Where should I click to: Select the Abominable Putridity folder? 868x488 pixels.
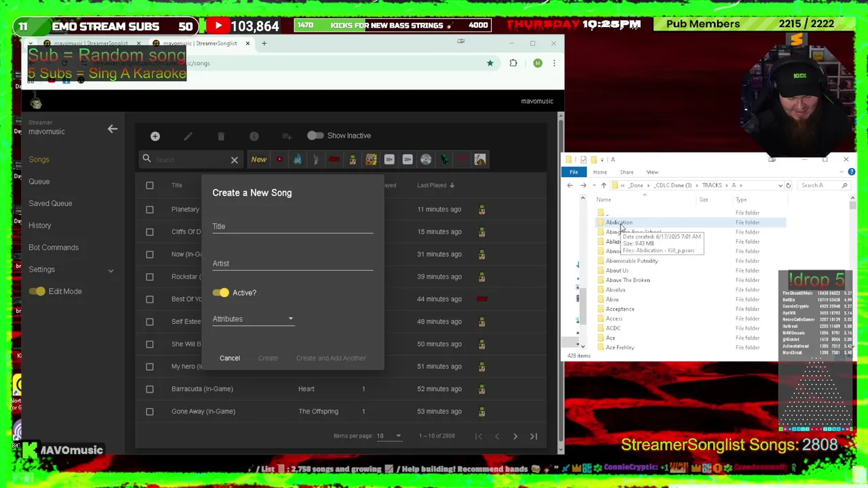(631, 261)
